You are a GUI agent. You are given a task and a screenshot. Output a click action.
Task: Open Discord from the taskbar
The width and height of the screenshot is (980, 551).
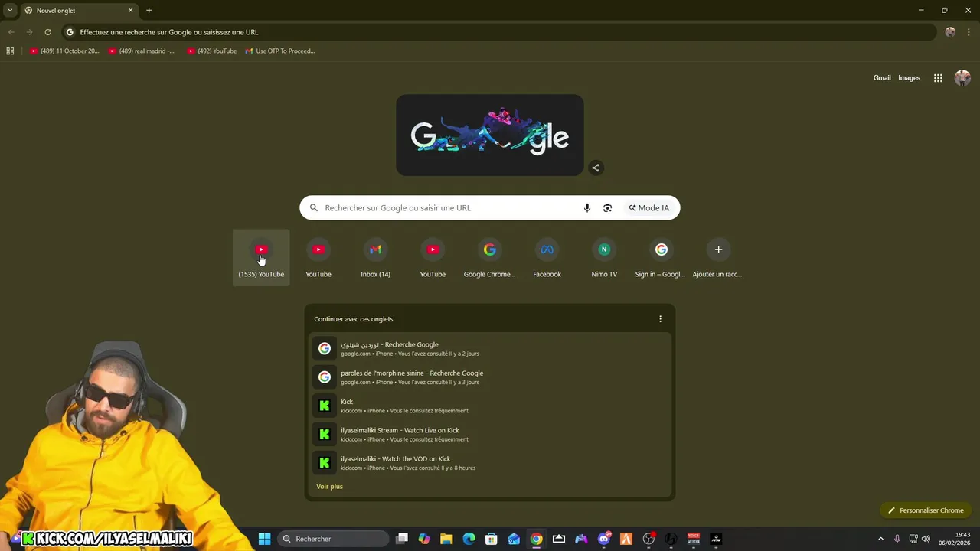pos(604,539)
